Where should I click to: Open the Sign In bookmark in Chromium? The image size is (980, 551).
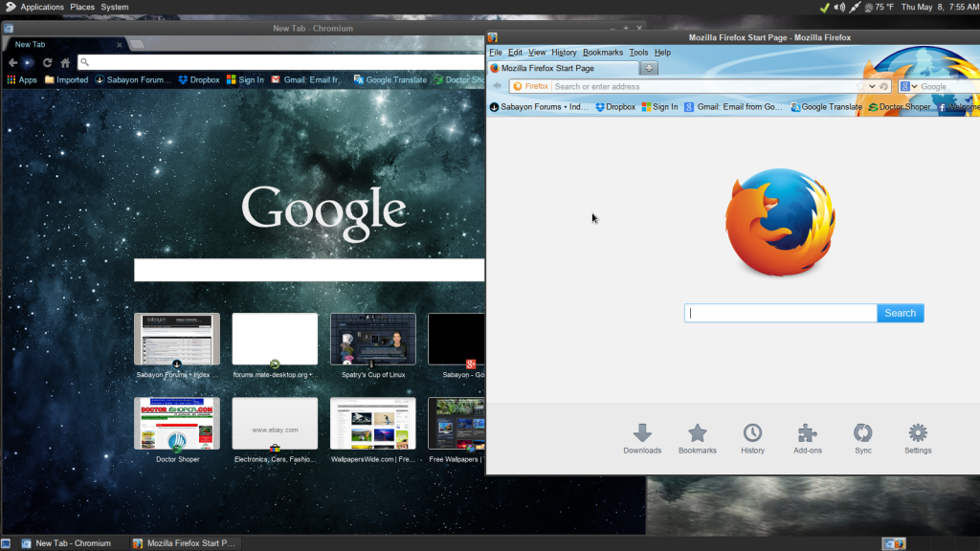pos(245,80)
